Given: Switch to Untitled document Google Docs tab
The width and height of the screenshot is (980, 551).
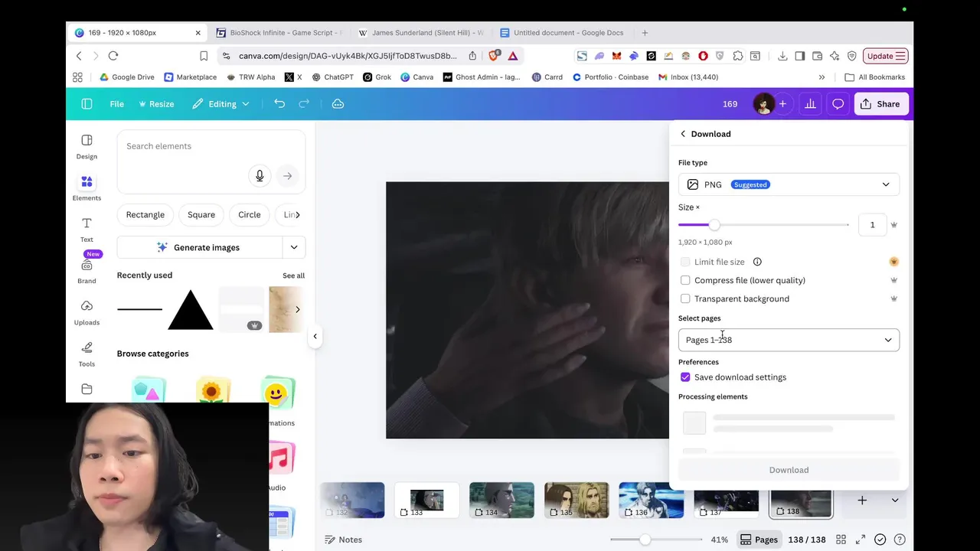Looking at the screenshot, I should [x=563, y=33].
